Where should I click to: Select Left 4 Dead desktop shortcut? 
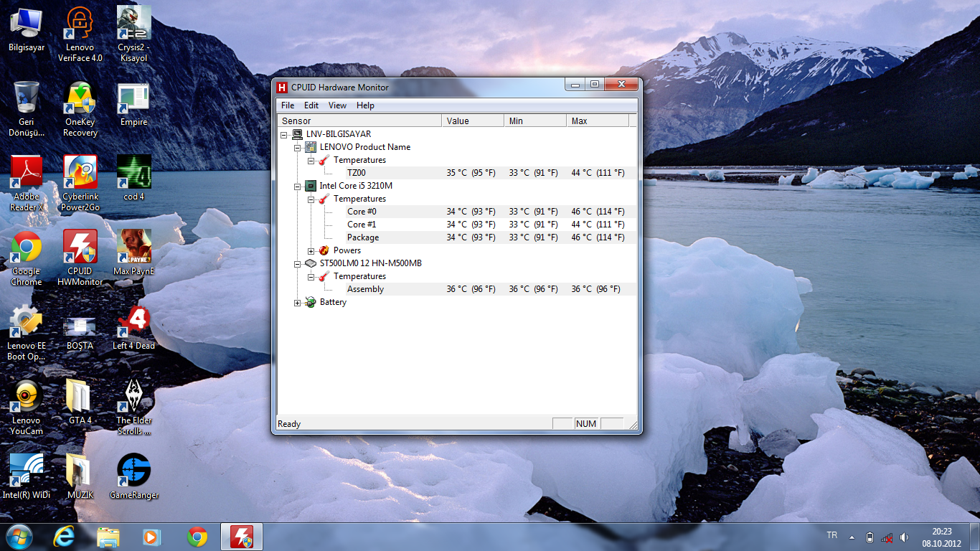(134, 328)
